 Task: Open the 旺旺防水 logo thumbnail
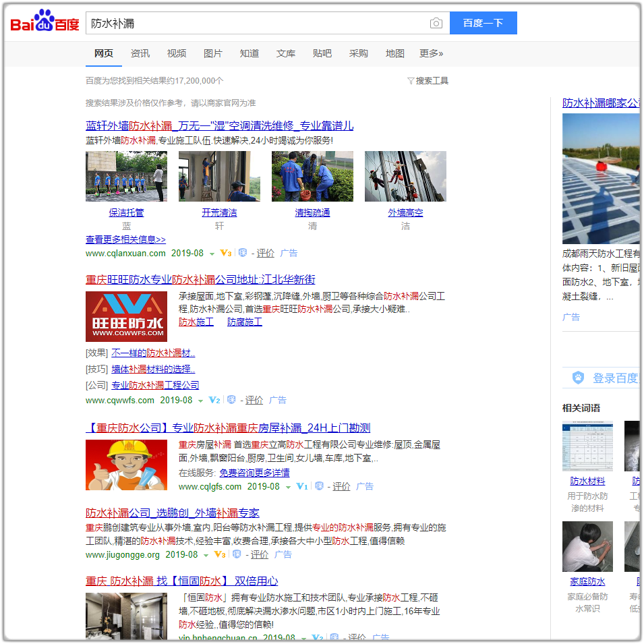(126, 316)
